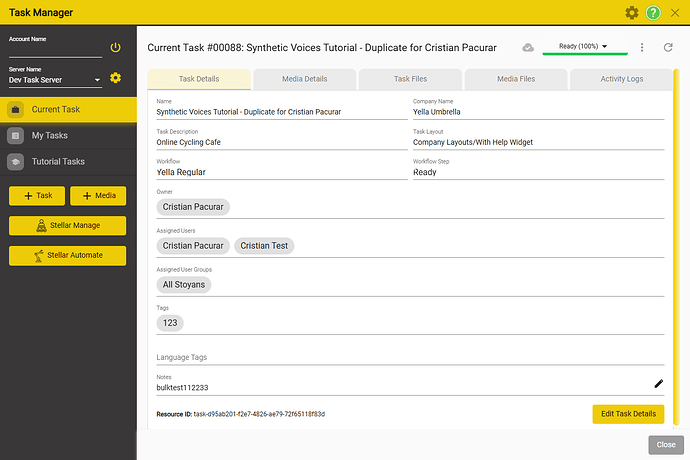Click the pencil icon to edit notes
Viewport: 690px width, 460px height.
658,384
